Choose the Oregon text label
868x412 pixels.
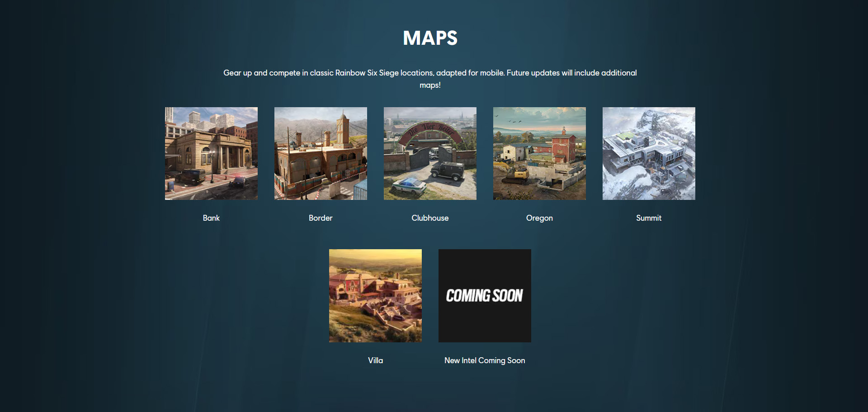(x=539, y=218)
